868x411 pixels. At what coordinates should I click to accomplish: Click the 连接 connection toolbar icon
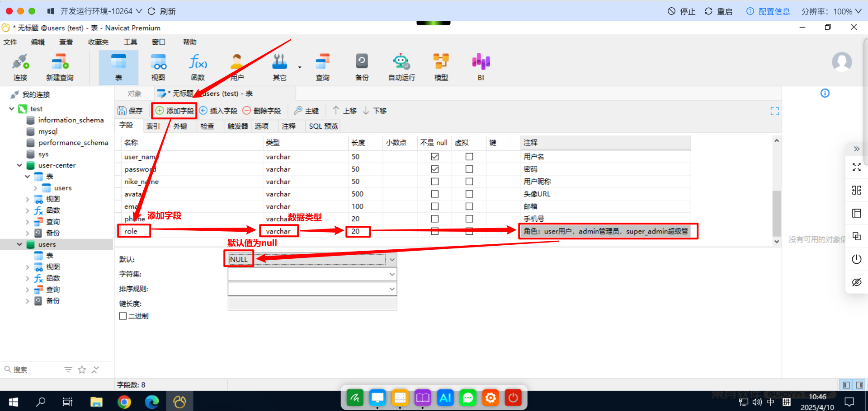point(20,67)
